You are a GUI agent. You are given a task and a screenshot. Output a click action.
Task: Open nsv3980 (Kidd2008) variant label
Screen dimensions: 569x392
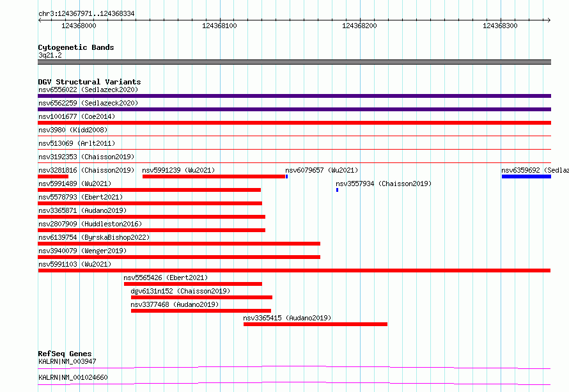point(73,130)
